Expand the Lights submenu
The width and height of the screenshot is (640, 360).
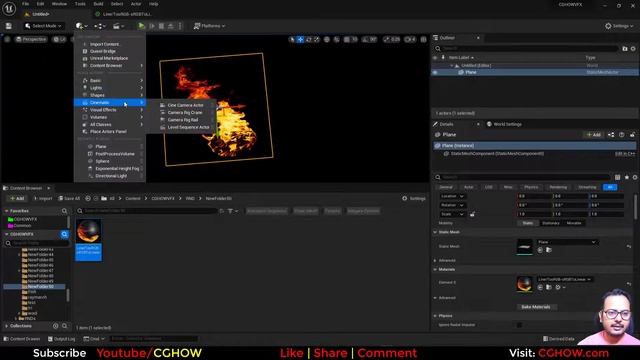pos(110,88)
